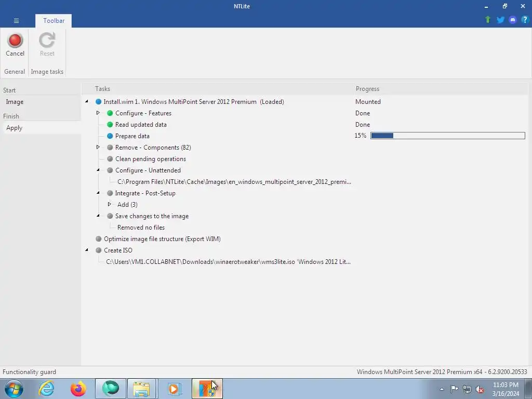The height and width of the screenshot is (399, 532).
Task: Click green dot beside Read updated data
Action: tap(110, 125)
